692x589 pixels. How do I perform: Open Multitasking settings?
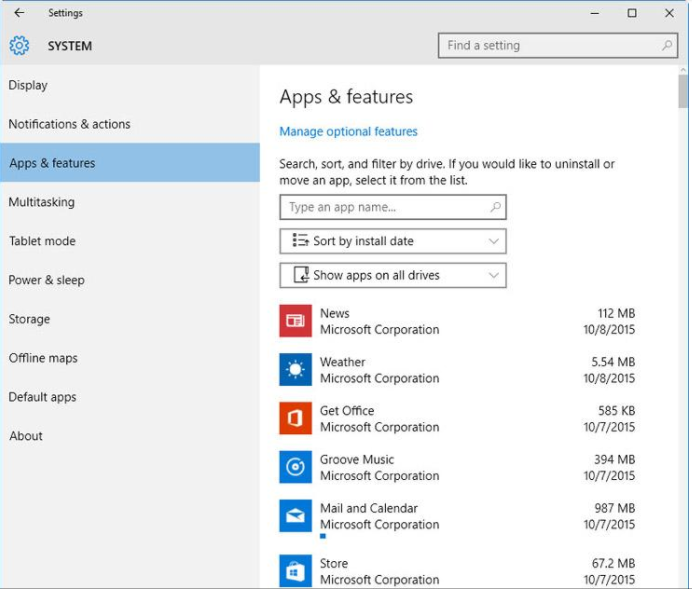(x=130, y=202)
